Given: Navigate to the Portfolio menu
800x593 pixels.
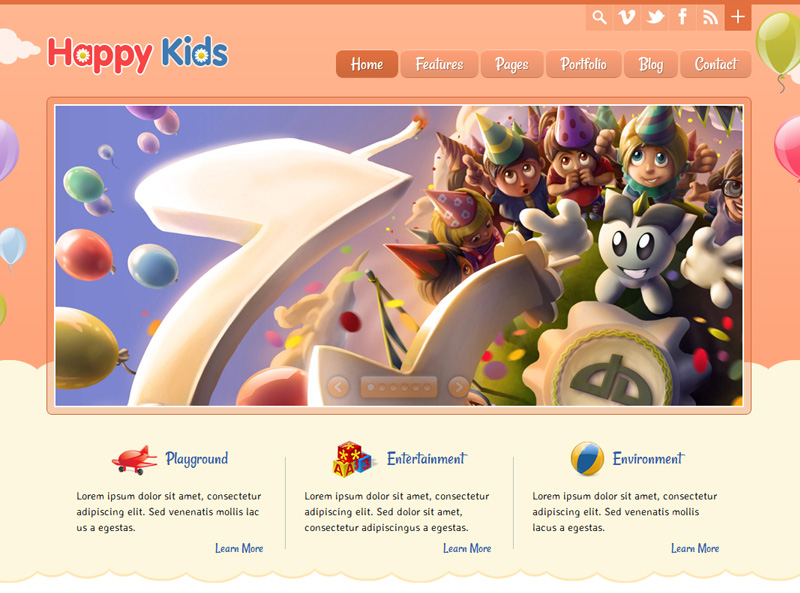Looking at the screenshot, I should (584, 64).
